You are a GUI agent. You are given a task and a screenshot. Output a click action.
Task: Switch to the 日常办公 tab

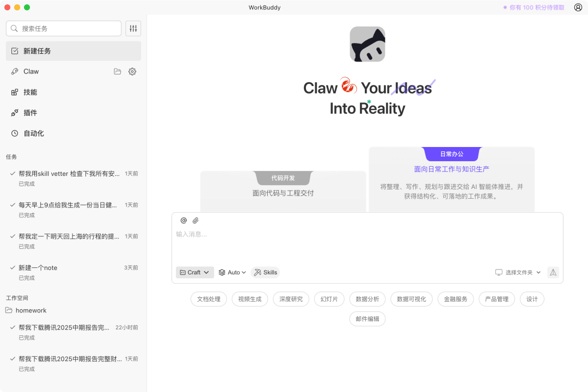[x=451, y=154]
